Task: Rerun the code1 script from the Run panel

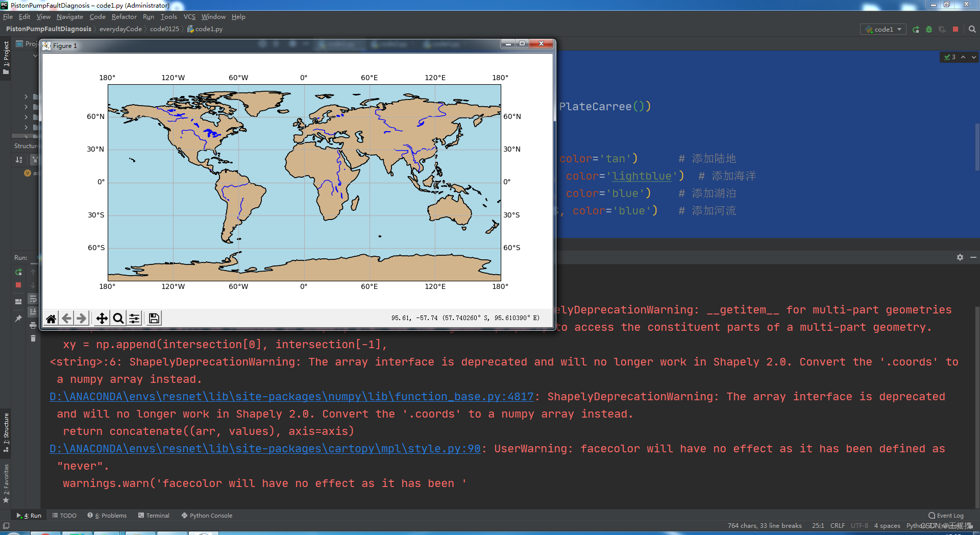Action: (18, 272)
